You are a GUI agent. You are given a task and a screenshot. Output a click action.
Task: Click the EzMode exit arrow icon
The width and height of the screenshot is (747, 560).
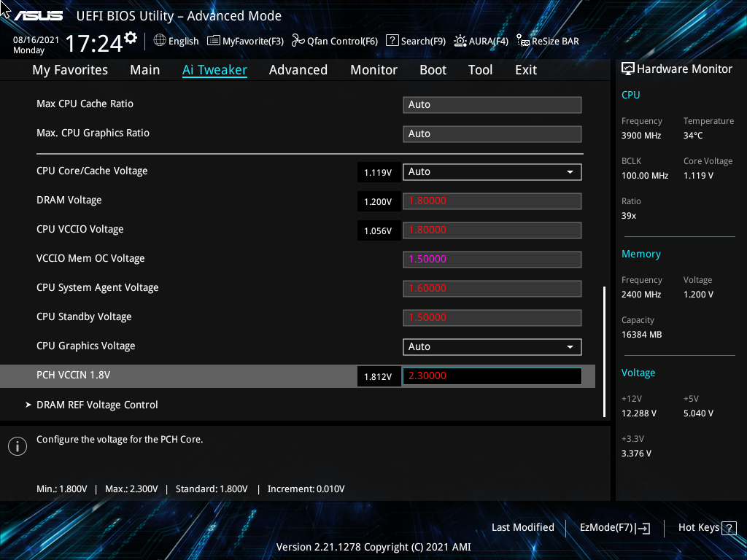(x=643, y=528)
